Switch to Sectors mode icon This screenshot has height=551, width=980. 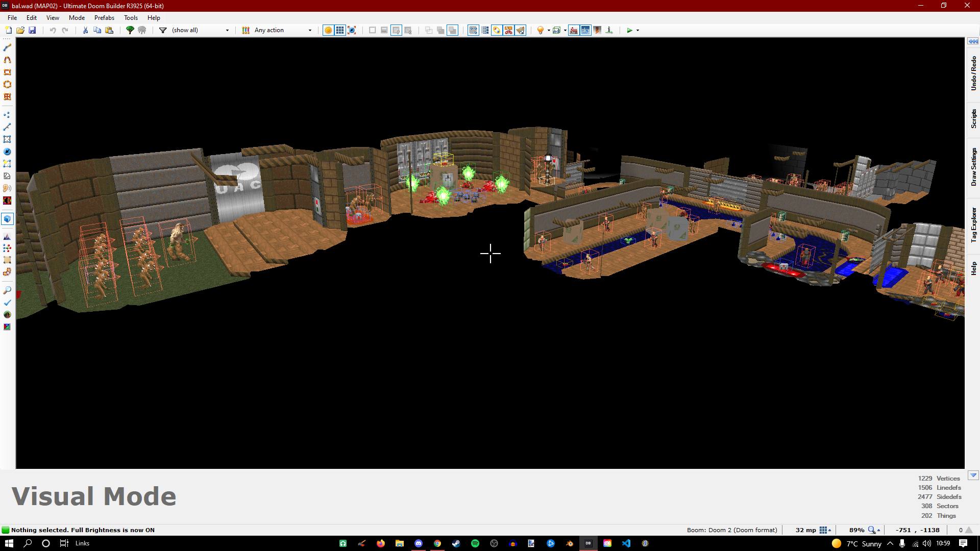click(7, 139)
